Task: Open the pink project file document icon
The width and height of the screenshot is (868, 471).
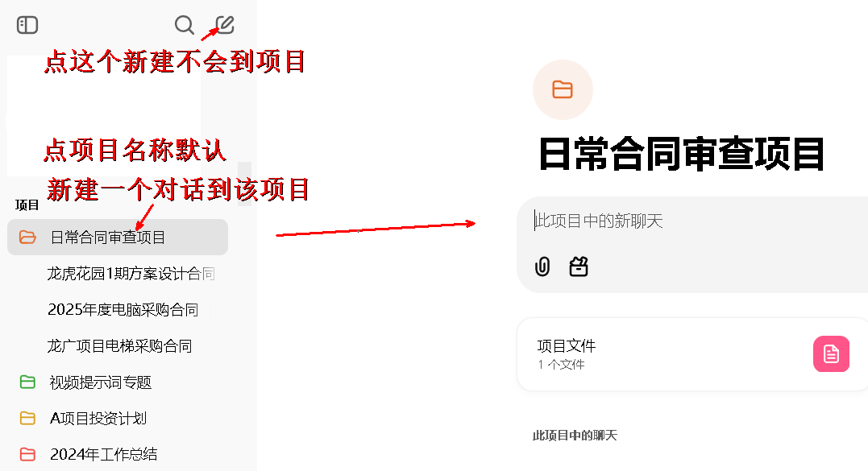Action: click(831, 353)
